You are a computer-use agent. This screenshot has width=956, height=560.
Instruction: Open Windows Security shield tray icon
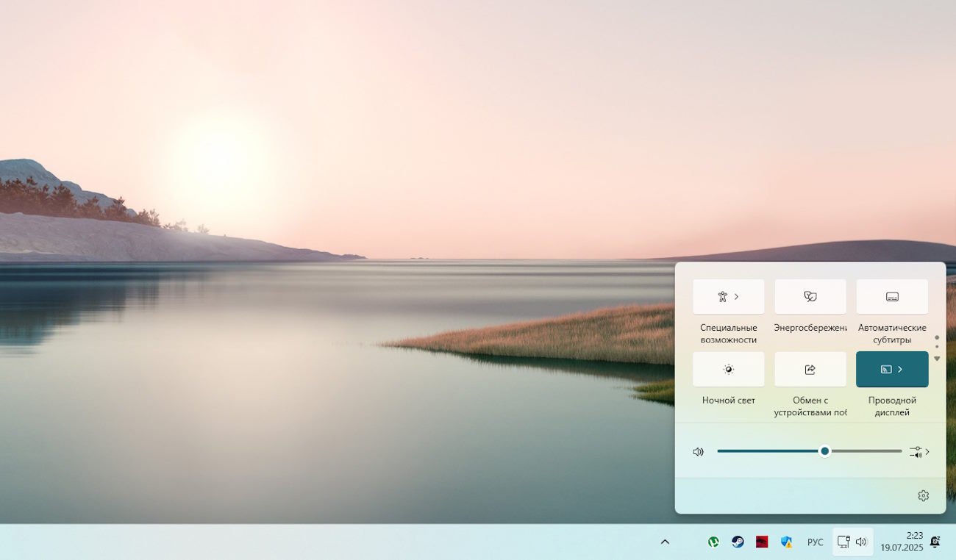786,542
